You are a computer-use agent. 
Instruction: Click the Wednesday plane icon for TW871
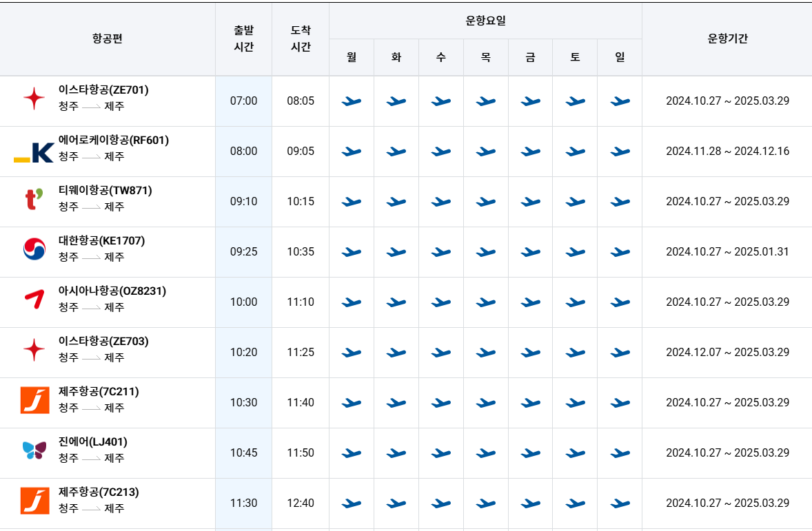point(440,202)
